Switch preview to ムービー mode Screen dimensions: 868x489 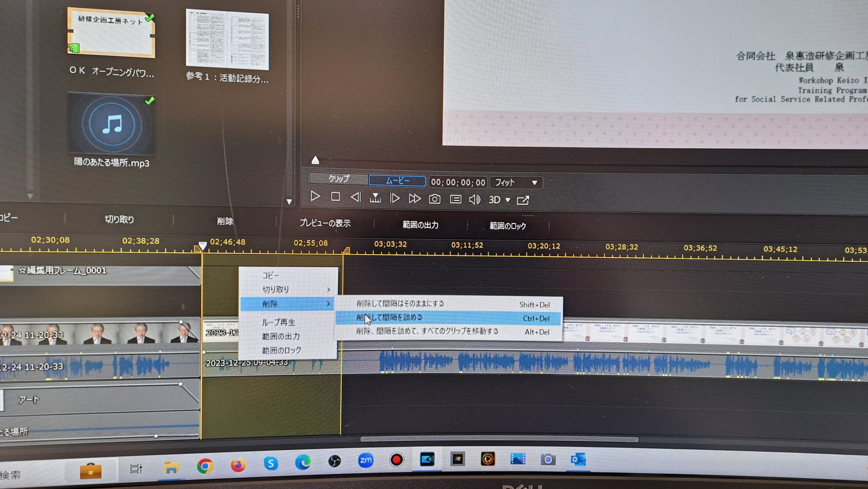pyautogui.click(x=397, y=180)
